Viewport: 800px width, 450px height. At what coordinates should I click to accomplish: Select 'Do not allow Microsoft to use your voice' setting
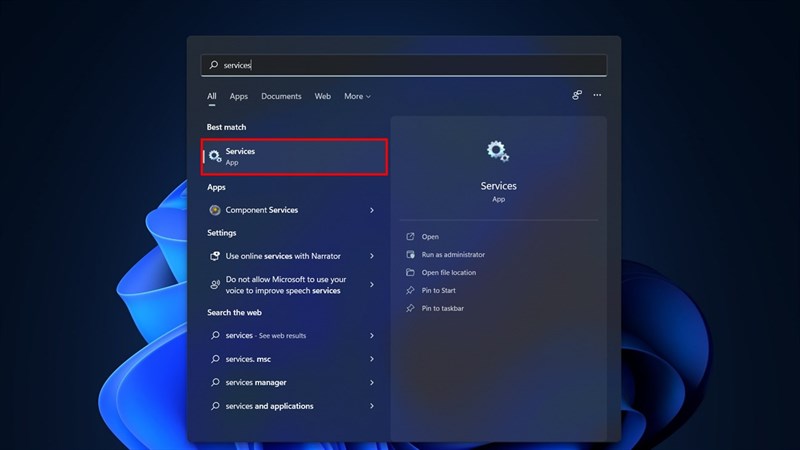coord(292,285)
